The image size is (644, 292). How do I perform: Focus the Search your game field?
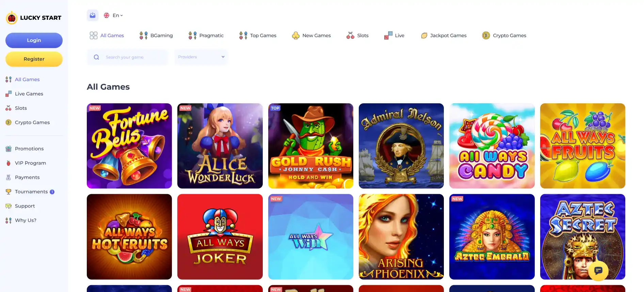[x=128, y=57]
